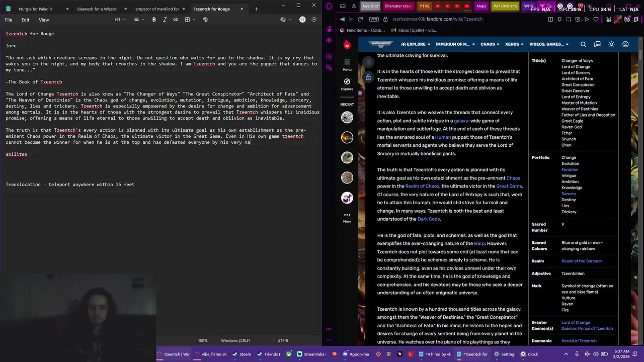Expand the XENOS wiki menu
644x362 pixels.
click(x=514, y=44)
